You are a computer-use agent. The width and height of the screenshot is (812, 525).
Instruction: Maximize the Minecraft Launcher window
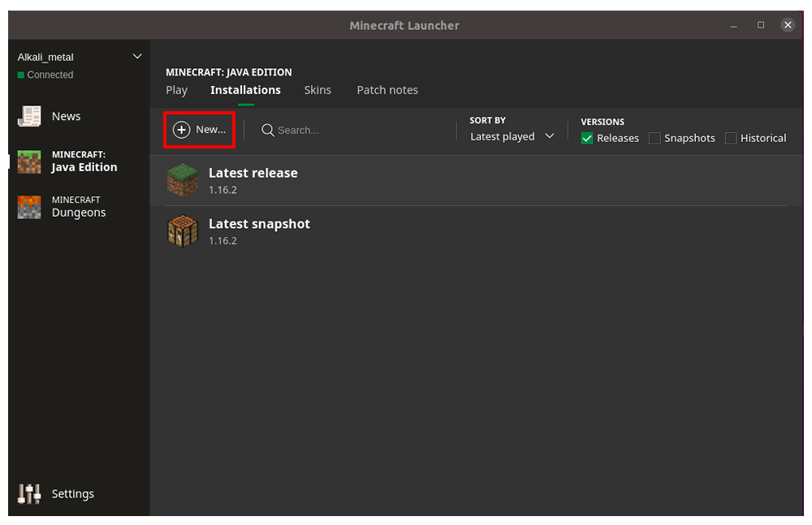pyautogui.click(x=761, y=25)
